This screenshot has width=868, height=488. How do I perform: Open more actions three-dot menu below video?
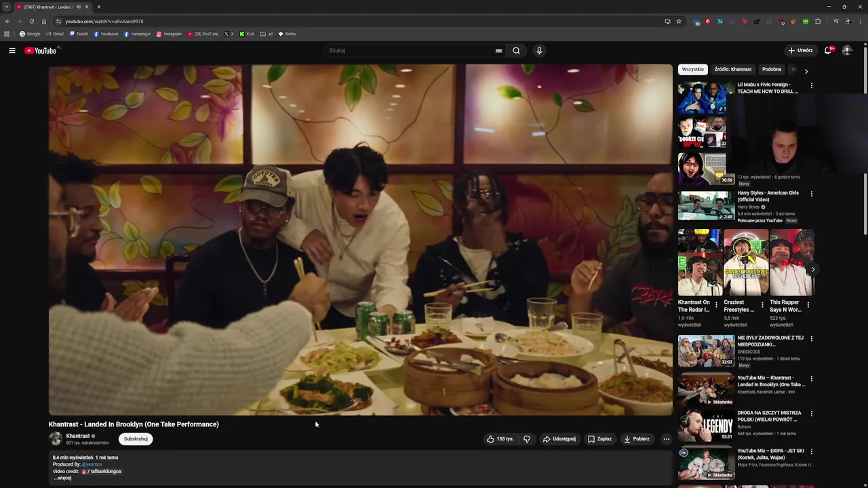[x=666, y=439]
